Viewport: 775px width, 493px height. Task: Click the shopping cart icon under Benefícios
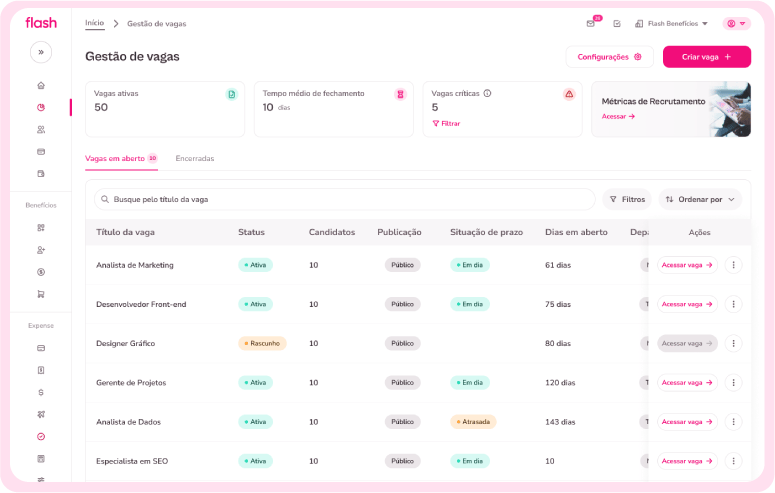coord(41,294)
